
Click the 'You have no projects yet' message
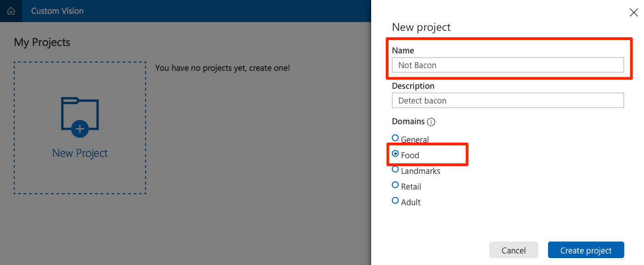click(223, 68)
